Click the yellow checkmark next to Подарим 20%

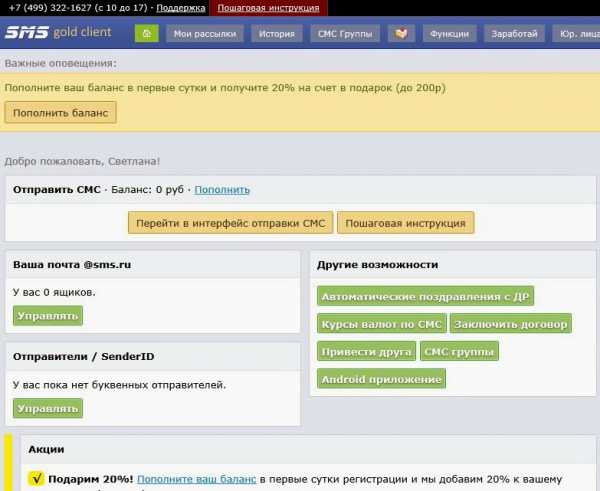click(36, 479)
